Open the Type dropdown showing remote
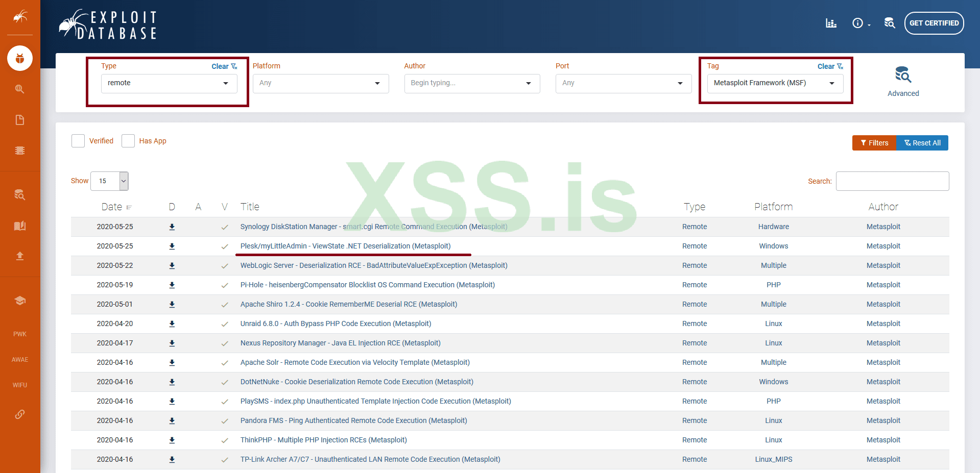The image size is (980, 473). (169, 83)
